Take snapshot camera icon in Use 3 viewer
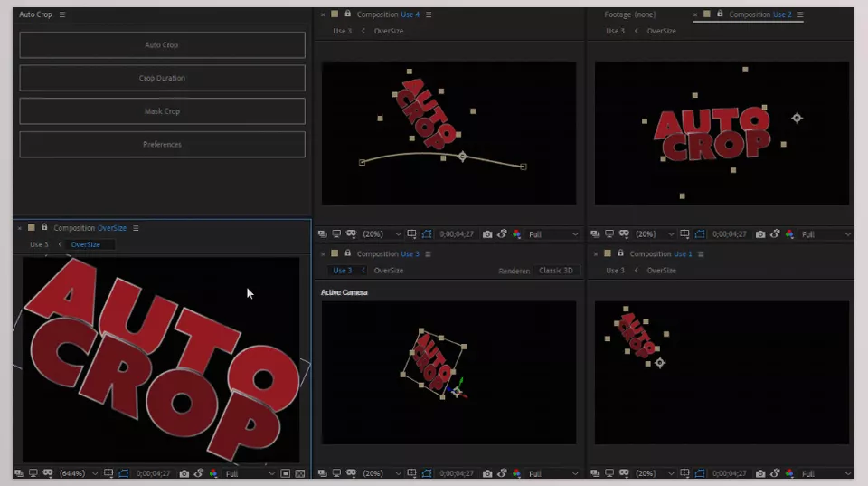Viewport: 868px width, 486px height. pos(487,473)
